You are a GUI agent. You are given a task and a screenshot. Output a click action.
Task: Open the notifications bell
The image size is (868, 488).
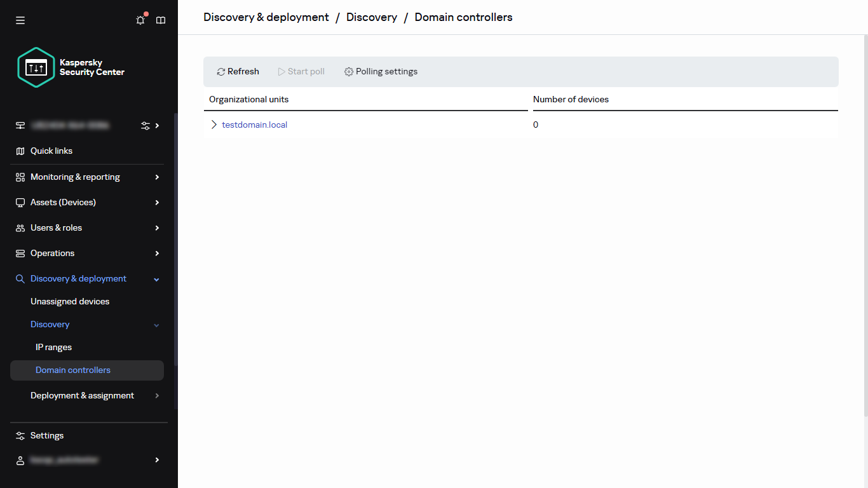pyautogui.click(x=140, y=20)
